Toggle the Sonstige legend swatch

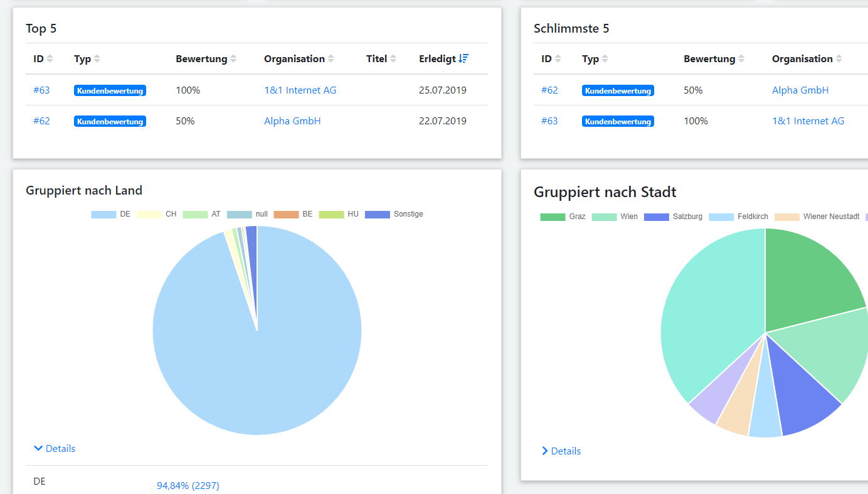click(378, 215)
